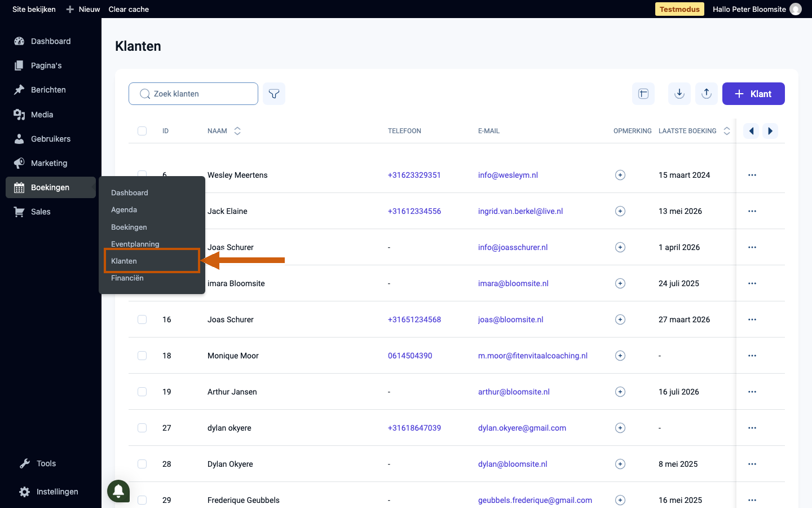
Task: Open three-dot menu for Arthur Jansen
Action: 752,392
